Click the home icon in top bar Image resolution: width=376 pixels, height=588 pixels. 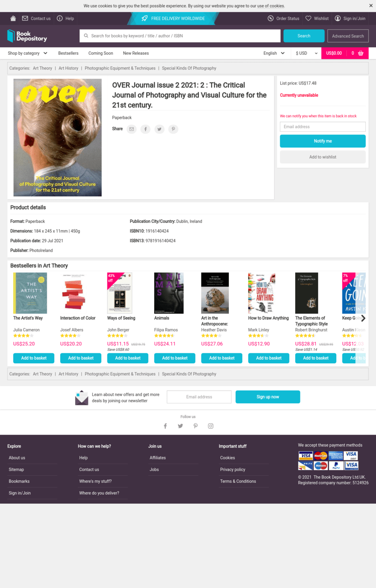(13, 19)
